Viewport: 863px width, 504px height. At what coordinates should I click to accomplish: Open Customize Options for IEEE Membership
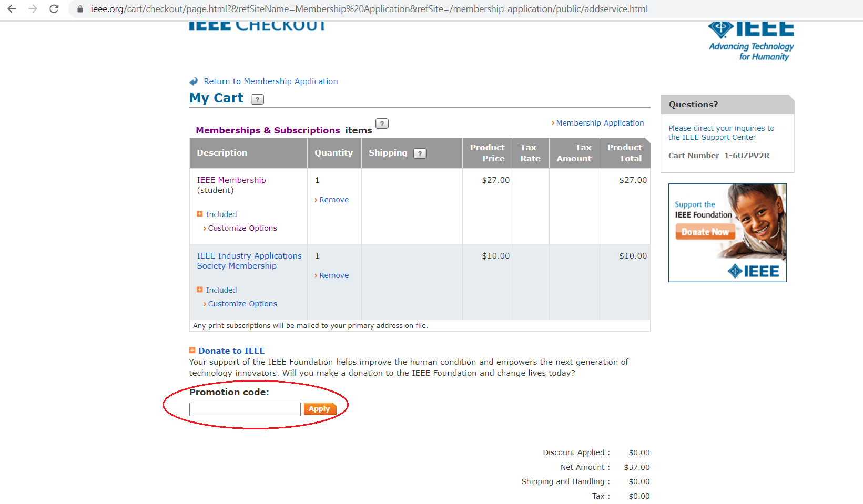tap(242, 228)
